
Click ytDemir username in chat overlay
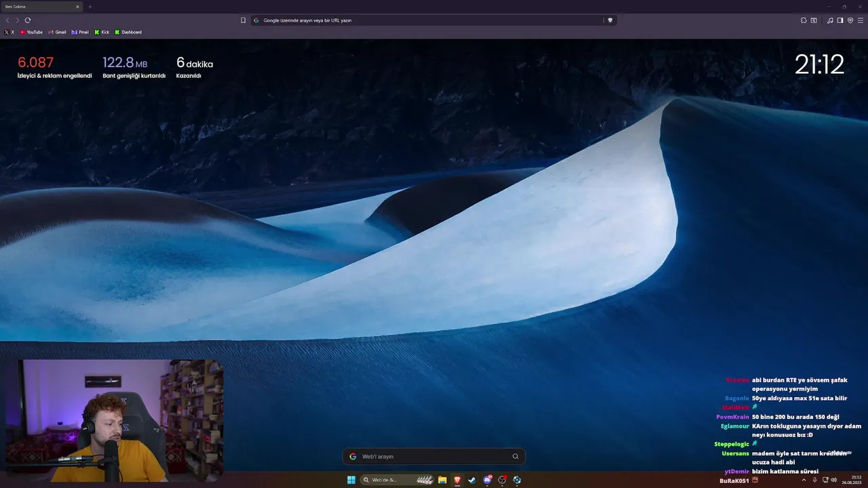(736, 471)
